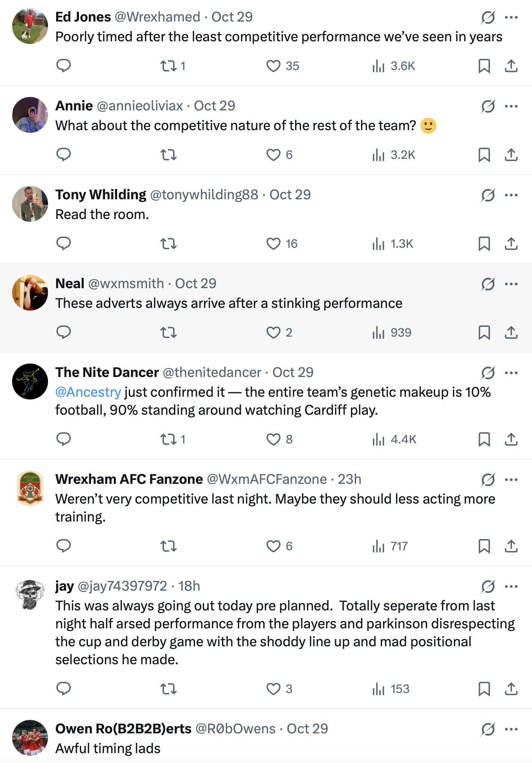Open Annie's profile picture

click(30, 115)
